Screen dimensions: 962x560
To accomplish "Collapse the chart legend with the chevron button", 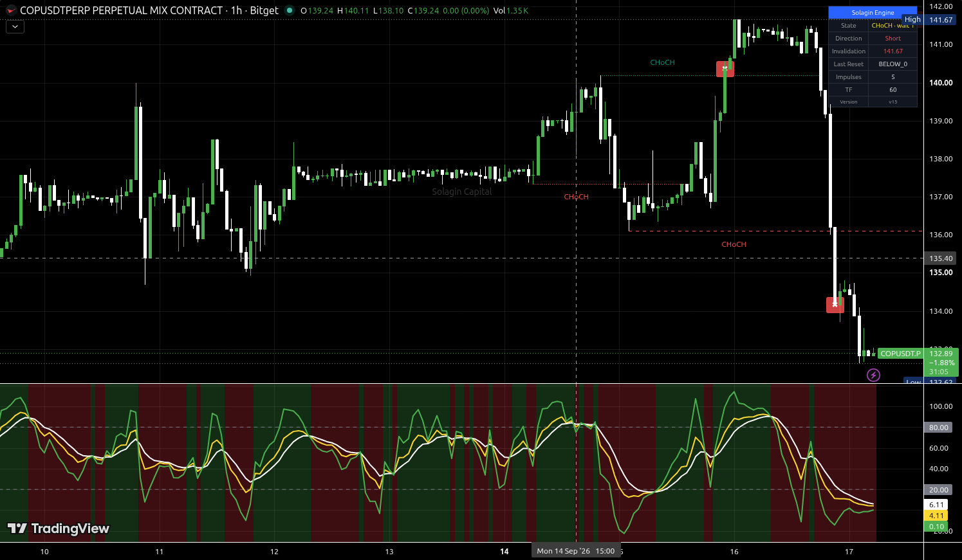I will 15,26.
